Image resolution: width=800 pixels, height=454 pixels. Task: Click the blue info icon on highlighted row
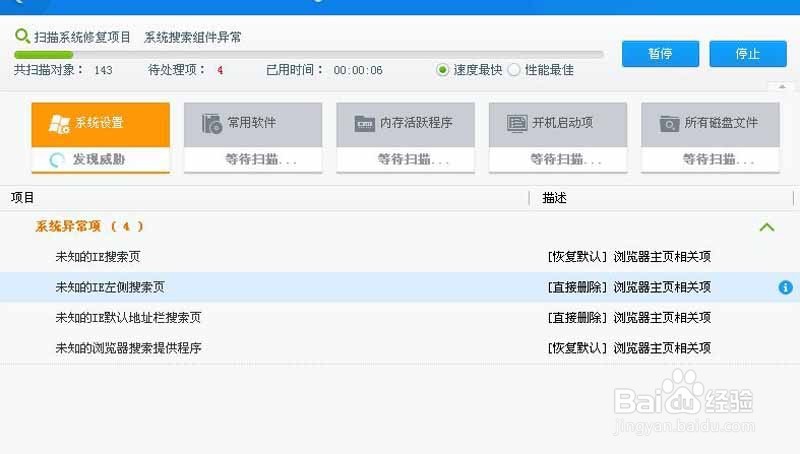click(785, 288)
